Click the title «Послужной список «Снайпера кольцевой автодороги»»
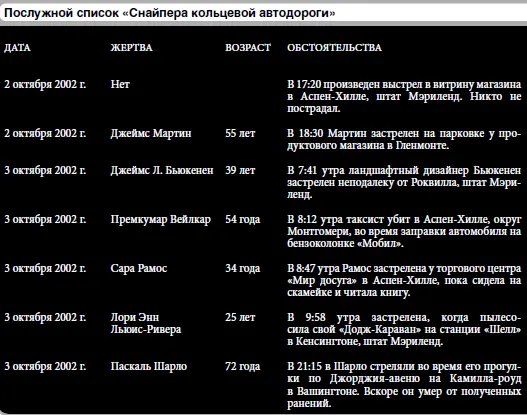Screen dimensions: 527x415 click(x=169, y=13)
